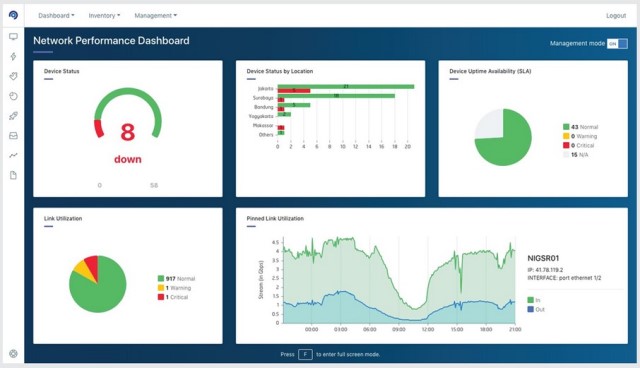The image size is (640, 368).
Task: Click the 'INTERFACE: port ethernet 1/2' text
Action: [564, 278]
